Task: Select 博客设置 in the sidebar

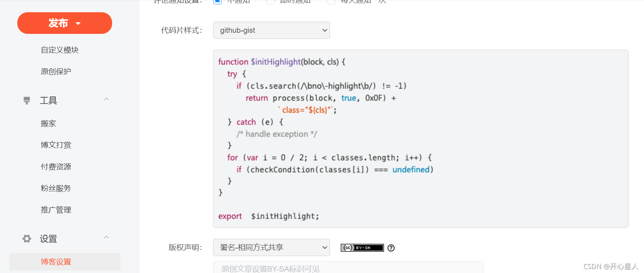Action: tap(65, 262)
